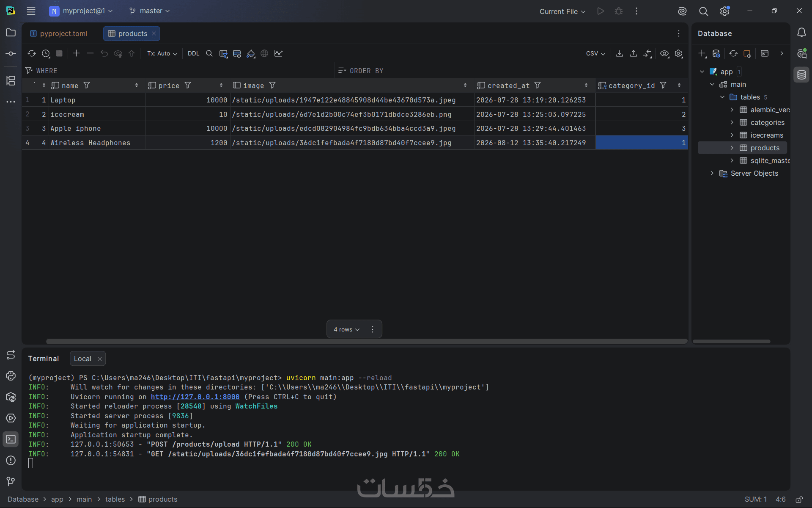Viewport: 812px width, 508px height.
Task: Expand the icecreams table node
Action: click(732, 135)
